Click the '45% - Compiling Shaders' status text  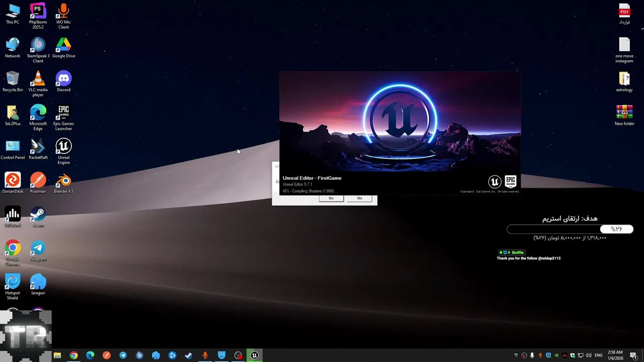[309, 191]
